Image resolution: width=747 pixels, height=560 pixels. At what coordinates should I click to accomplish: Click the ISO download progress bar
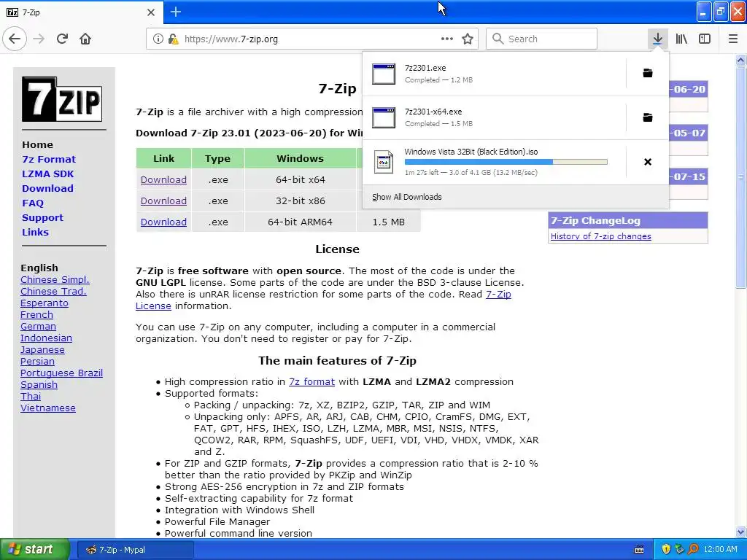(506, 162)
